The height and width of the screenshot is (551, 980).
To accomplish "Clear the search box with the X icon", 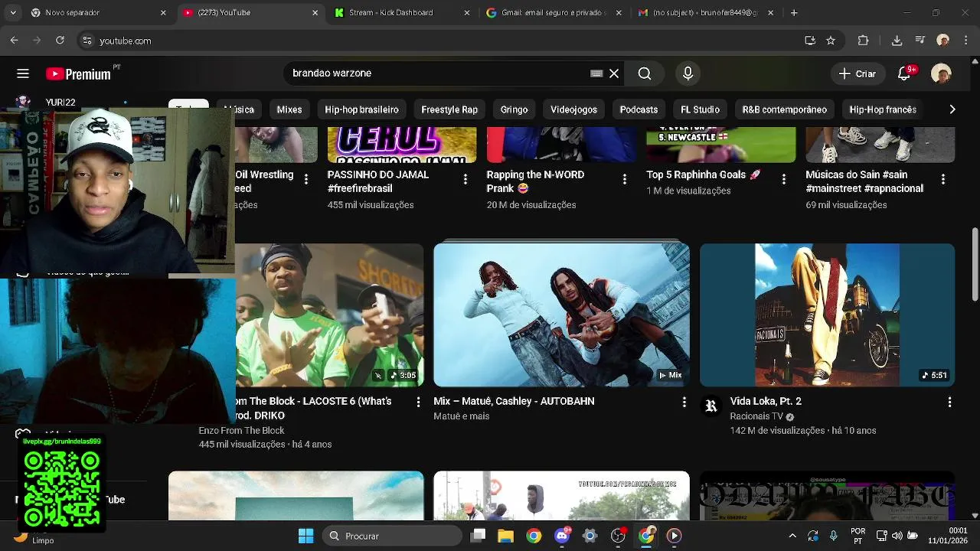I will pos(614,73).
